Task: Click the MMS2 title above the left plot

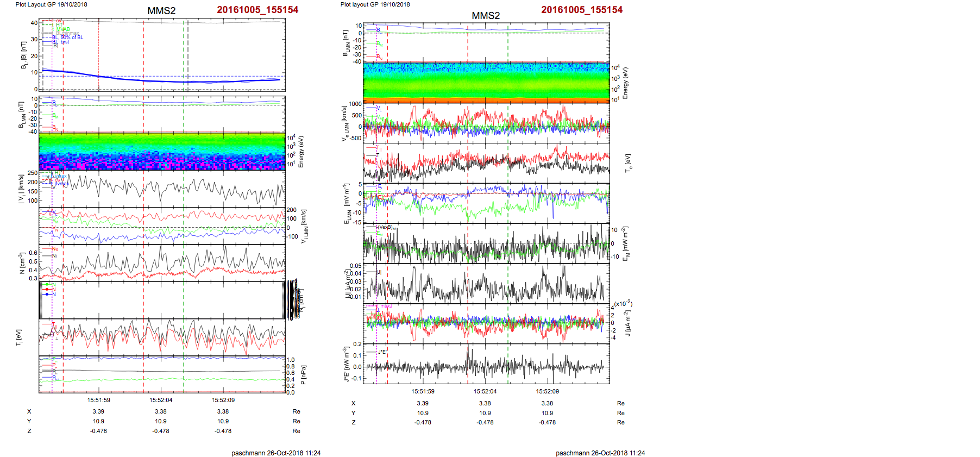Action: tap(161, 11)
